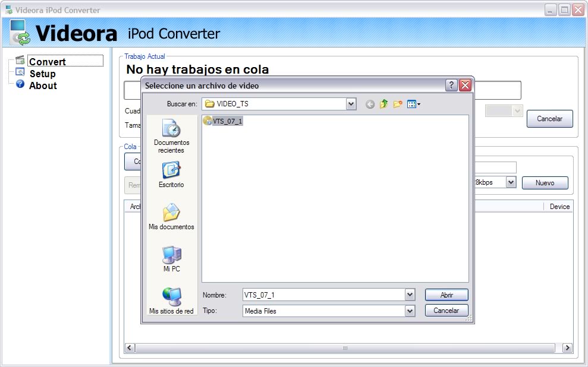Click the Nuevo button
The image size is (588, 367).
pos(545,183)
